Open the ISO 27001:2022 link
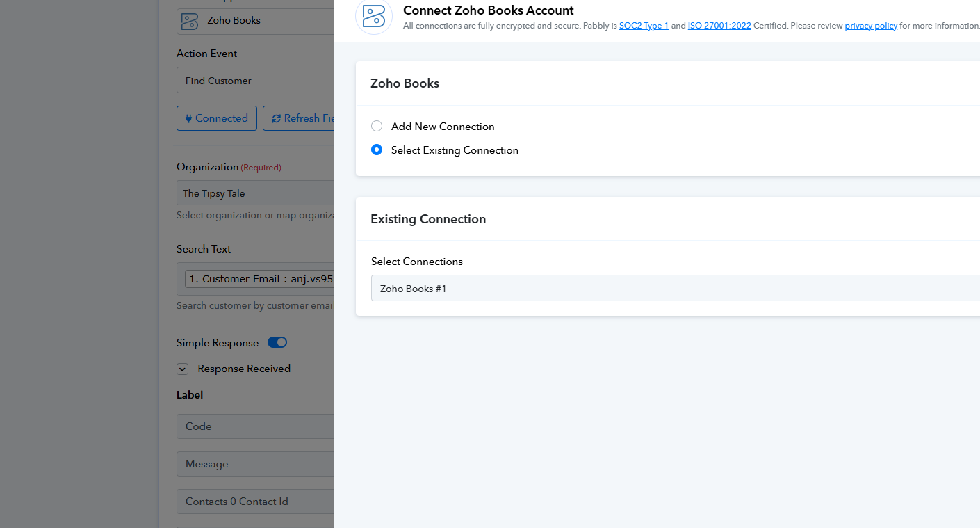 point(719,26)
